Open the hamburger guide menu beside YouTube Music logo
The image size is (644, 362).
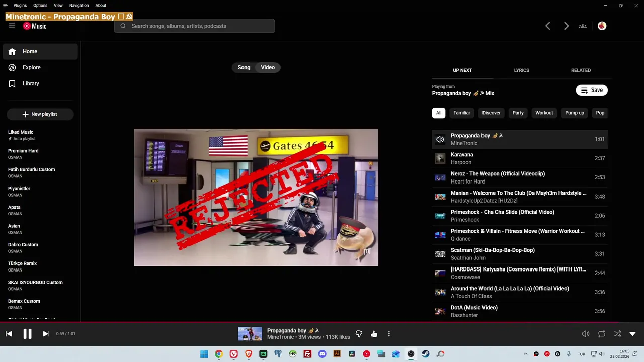click(x=12, y=26)
